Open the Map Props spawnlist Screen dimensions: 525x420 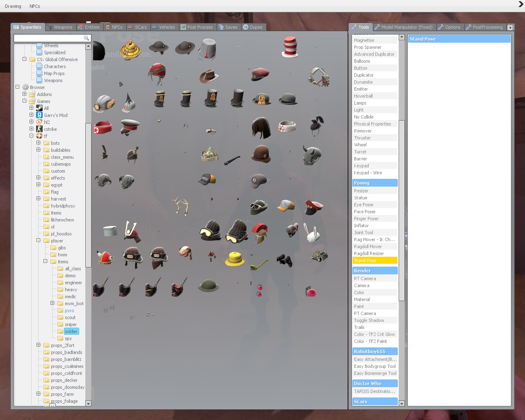coord(54,73)
